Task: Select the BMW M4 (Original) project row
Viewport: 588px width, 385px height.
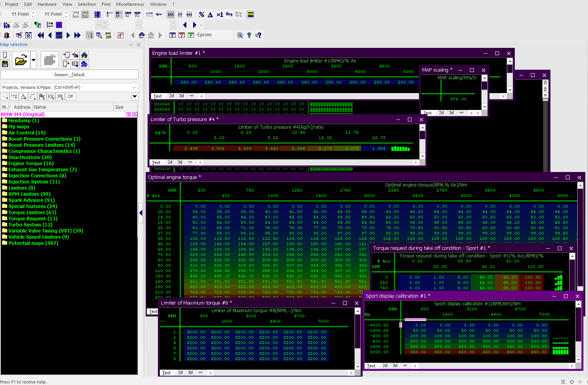Action: [x=69, y=115]
